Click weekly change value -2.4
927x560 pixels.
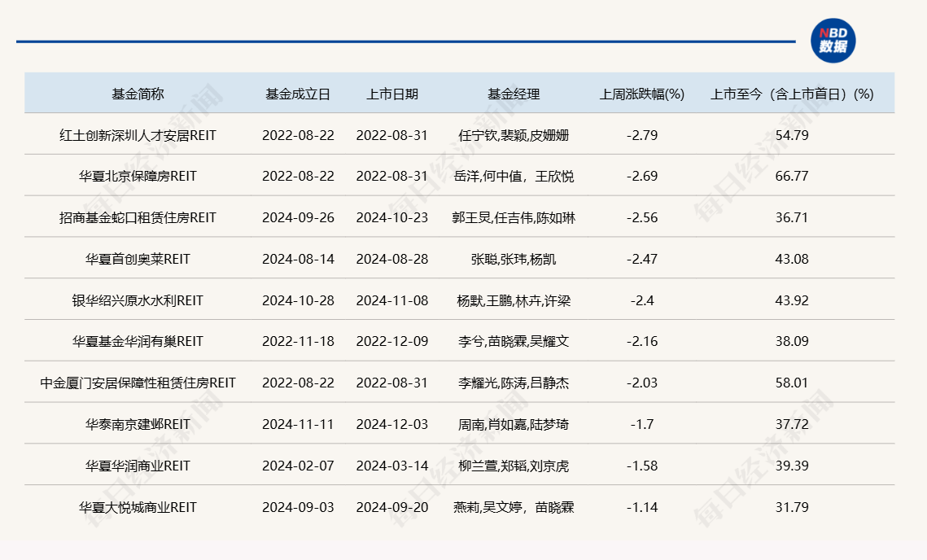coord(642,300)
